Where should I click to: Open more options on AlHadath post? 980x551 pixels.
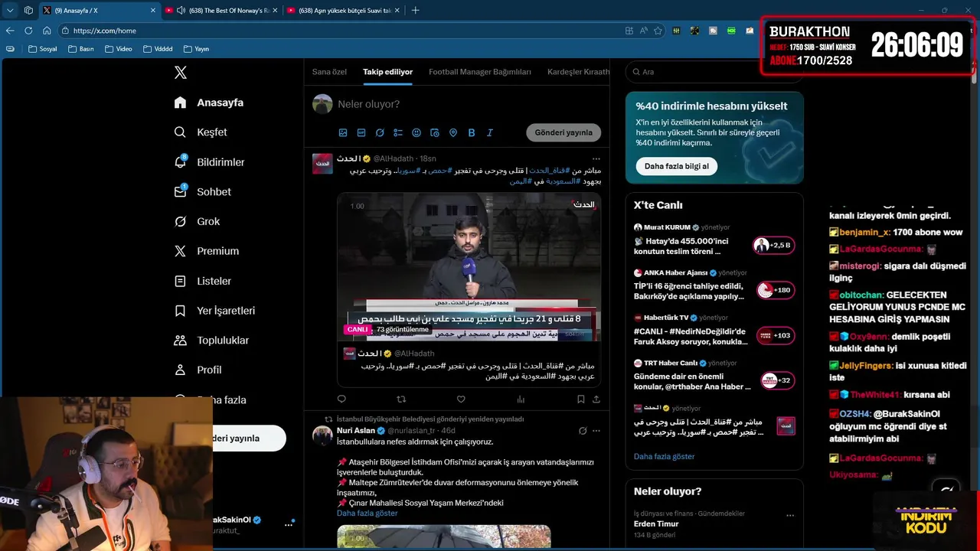(x=596, y=159)
